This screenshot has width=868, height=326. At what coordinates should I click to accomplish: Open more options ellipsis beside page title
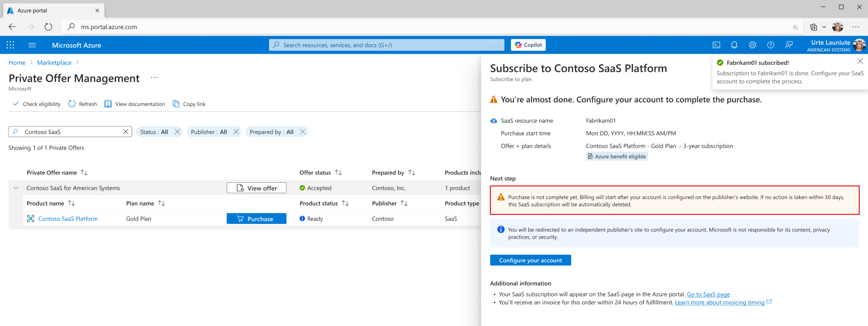click(x=154, y=77)
